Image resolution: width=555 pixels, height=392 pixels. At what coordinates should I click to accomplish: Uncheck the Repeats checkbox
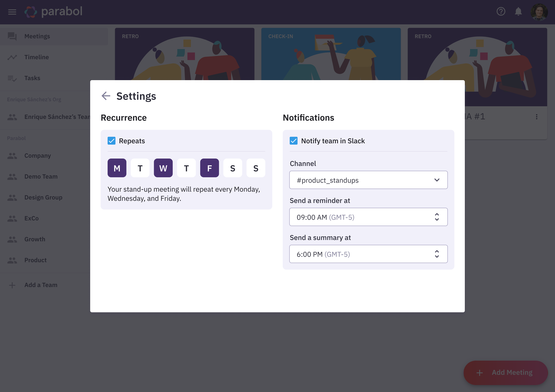(x=112, y=141)
